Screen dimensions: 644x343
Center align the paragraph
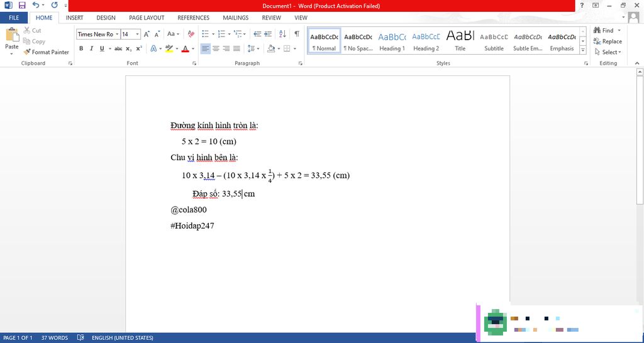(216, 48)
